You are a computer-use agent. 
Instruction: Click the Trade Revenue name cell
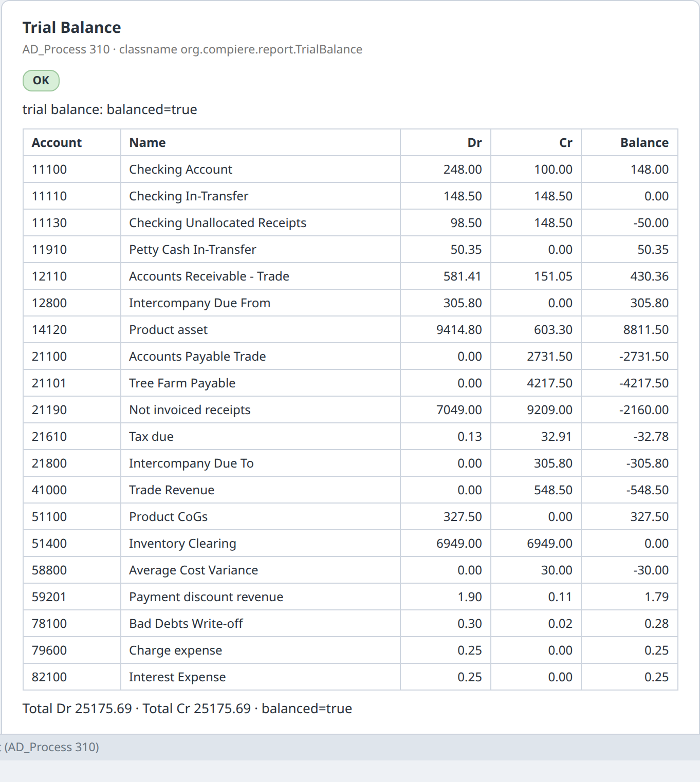261,490
